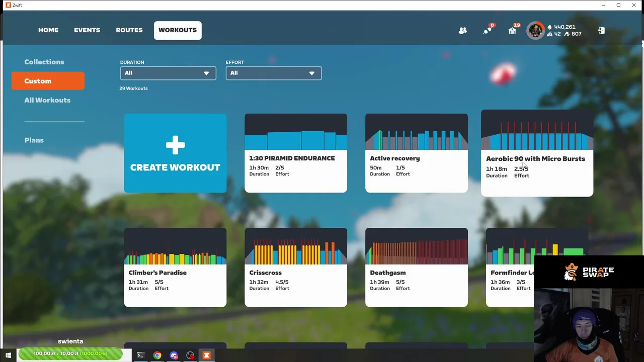Image resolution: width=644 pixels, height=362 pixels.
Task: Click the plus icon on Create Workout
Action: coord(175,145)
